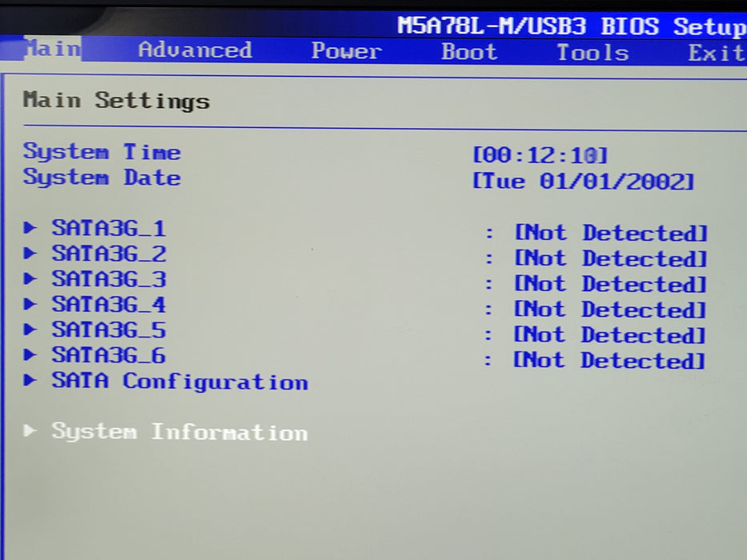Select the System Time value field

click(x=540, y=155)
